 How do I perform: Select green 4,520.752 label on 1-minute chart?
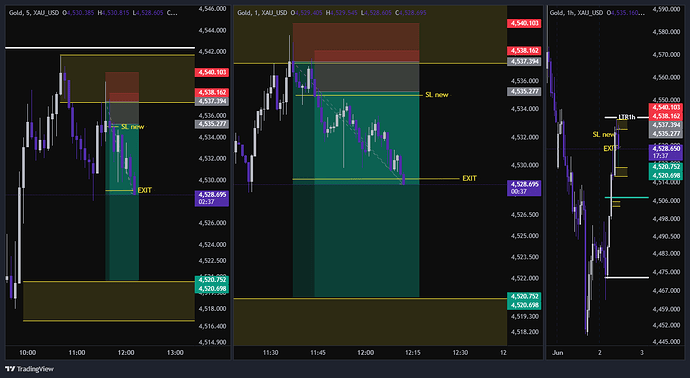coord(524,297)
